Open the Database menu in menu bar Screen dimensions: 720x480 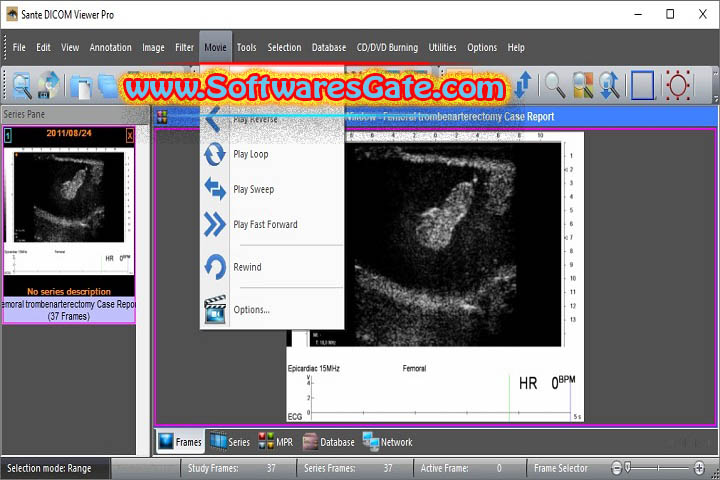click(329, 47)
